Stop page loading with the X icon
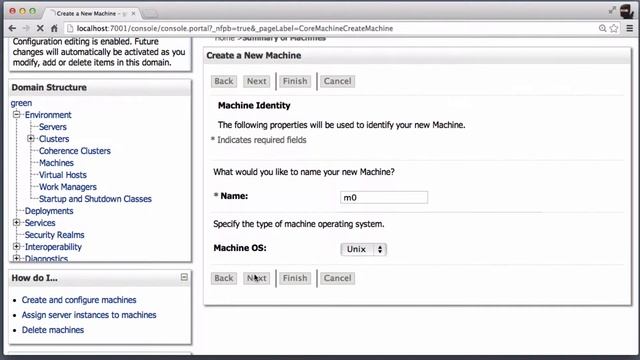640x360 pixels. point(40,28)
